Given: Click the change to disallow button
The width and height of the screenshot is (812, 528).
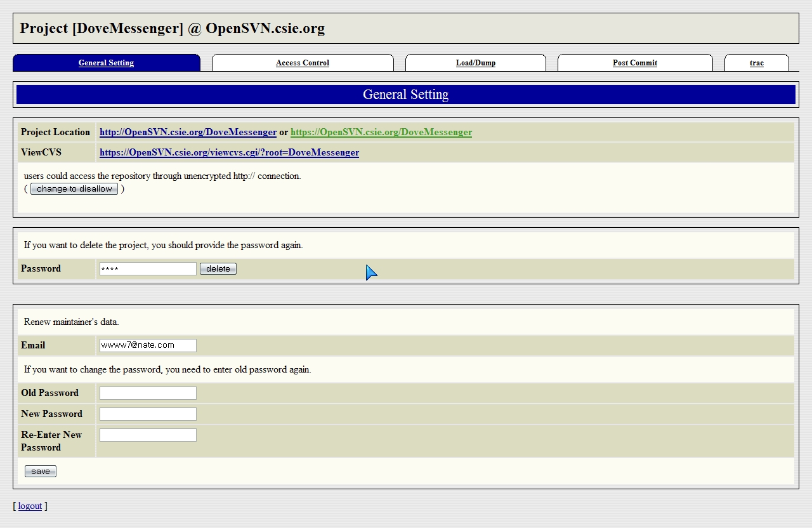Looking at the screenshot, I should 74,189.
